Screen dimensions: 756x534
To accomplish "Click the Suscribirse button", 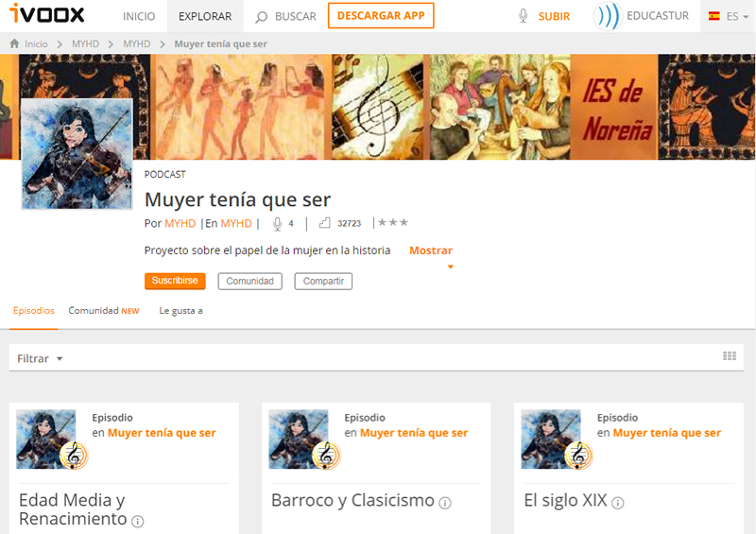I will (x=175, y=281).
